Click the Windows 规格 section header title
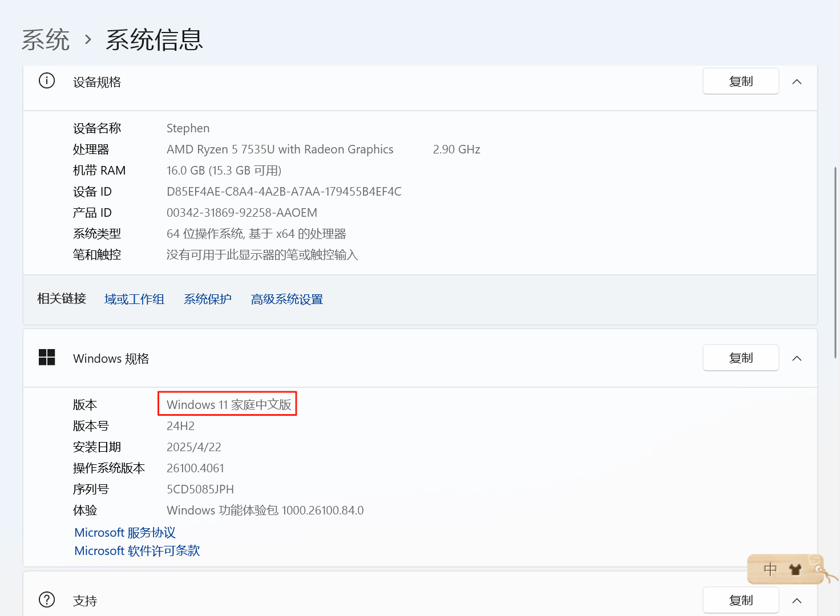 [111, 359]
